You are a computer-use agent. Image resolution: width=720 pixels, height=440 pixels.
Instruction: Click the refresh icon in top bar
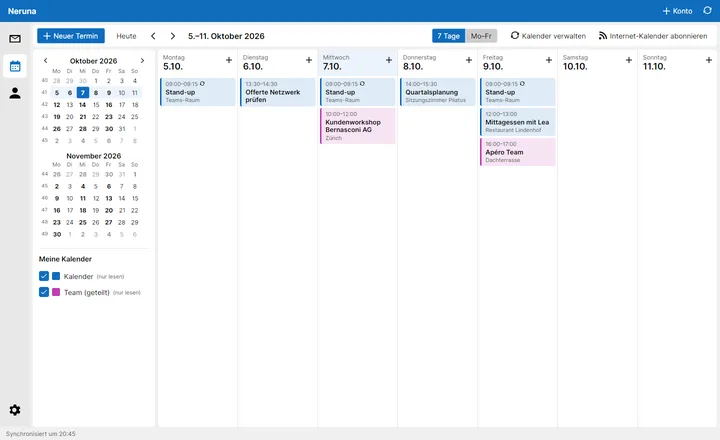click(707, 11)
